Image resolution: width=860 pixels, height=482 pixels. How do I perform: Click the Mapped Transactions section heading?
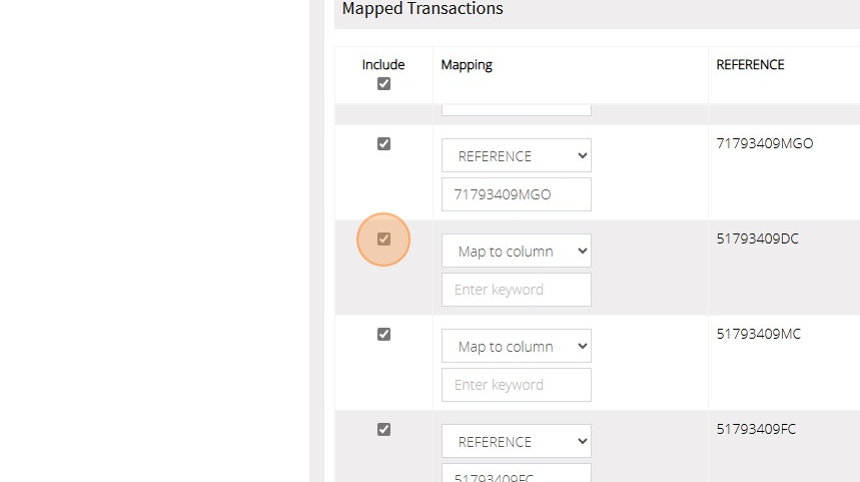click(x=422, y=9)
